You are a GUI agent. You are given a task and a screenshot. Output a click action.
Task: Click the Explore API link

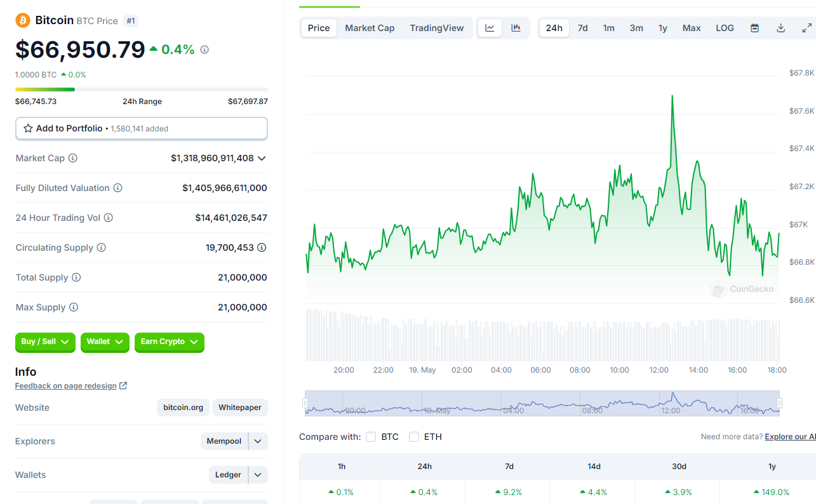point(790,437)
